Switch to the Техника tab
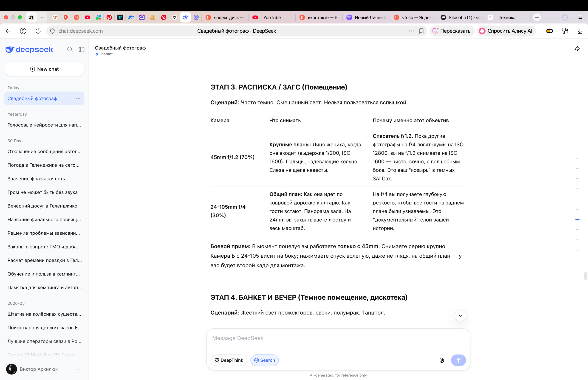 [x=507, y=17]
